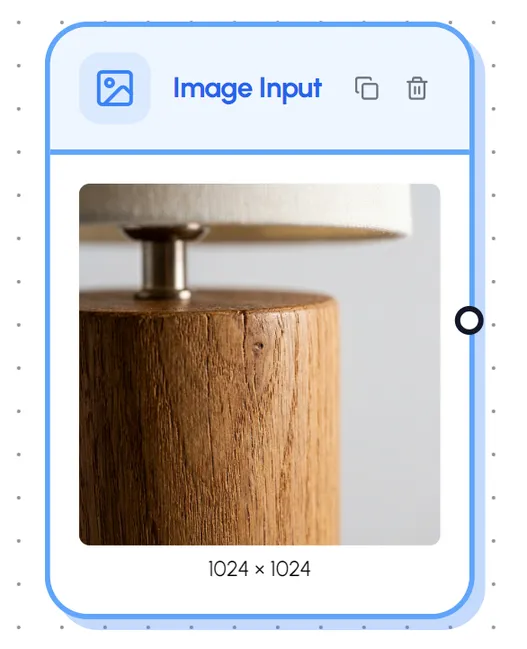Viewport: 527px width, 649px height.
Task: Click the output connector circle on node edge
Action: pyautogui.click(x=469, y=320)
